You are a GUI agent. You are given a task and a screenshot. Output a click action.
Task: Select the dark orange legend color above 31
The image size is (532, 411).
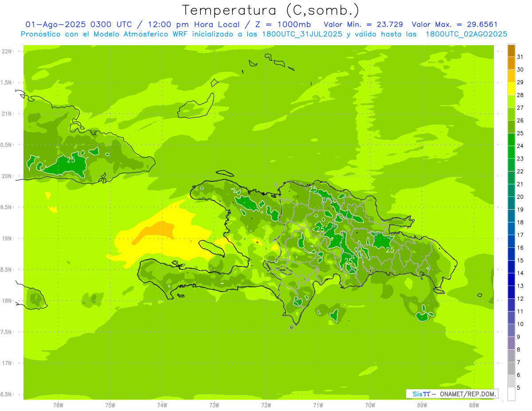[511, 51]
